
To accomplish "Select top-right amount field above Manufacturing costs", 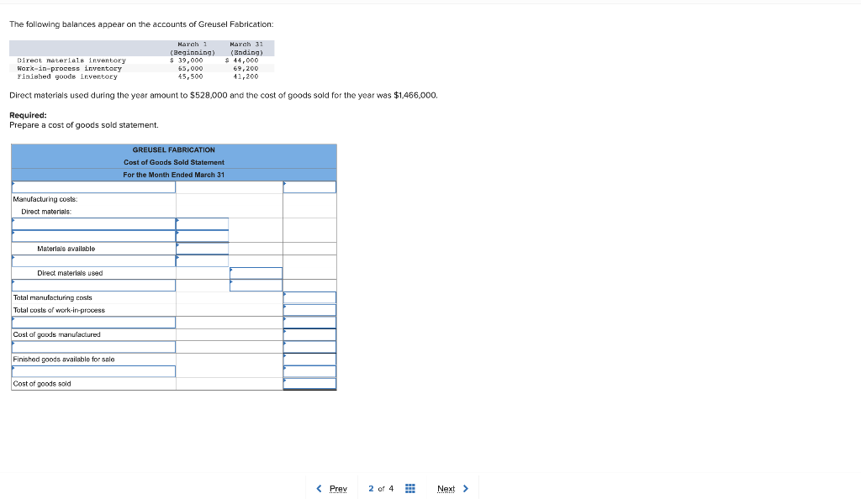I will coord(309,187).
